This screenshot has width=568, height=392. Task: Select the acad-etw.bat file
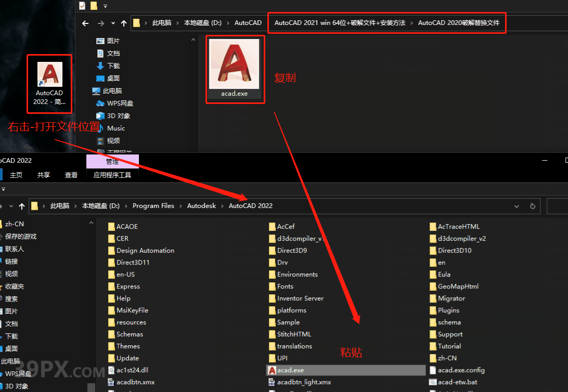[453, 382]
